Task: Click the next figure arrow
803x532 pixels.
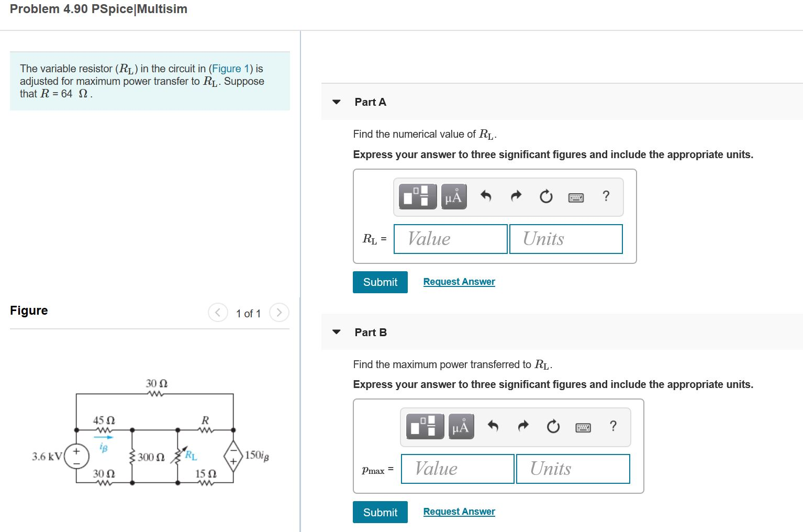Action: (x=279, y=312)
